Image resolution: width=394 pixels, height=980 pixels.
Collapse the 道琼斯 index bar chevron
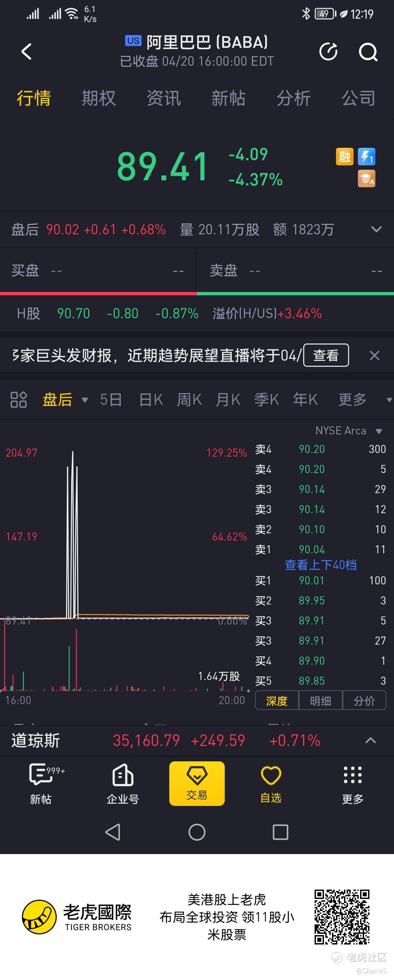point(370,740)
